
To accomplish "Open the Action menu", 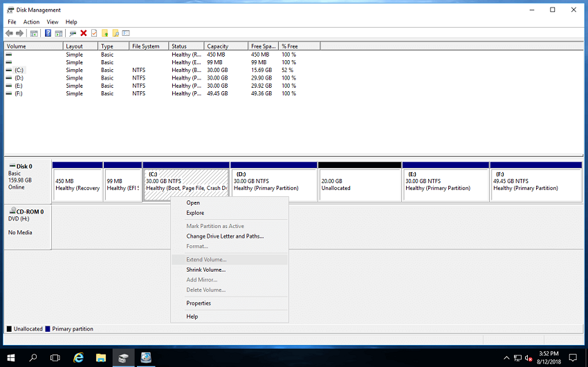I will [31, 22].
